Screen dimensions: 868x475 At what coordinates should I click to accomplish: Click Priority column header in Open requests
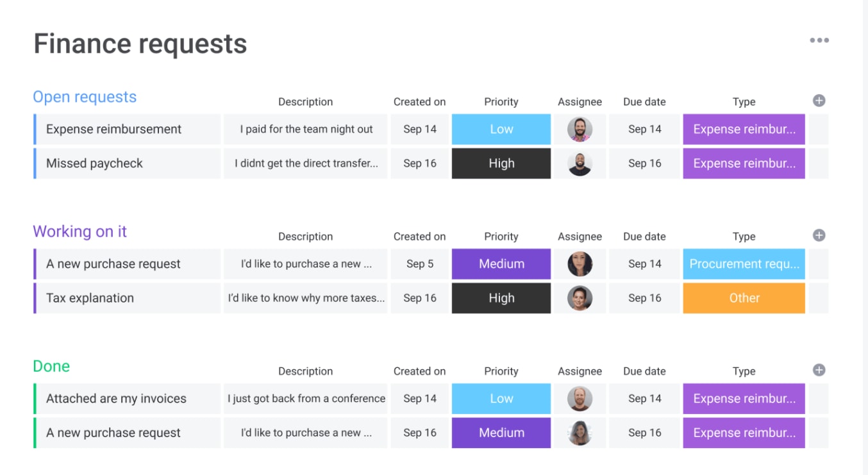tap(501, 102)
